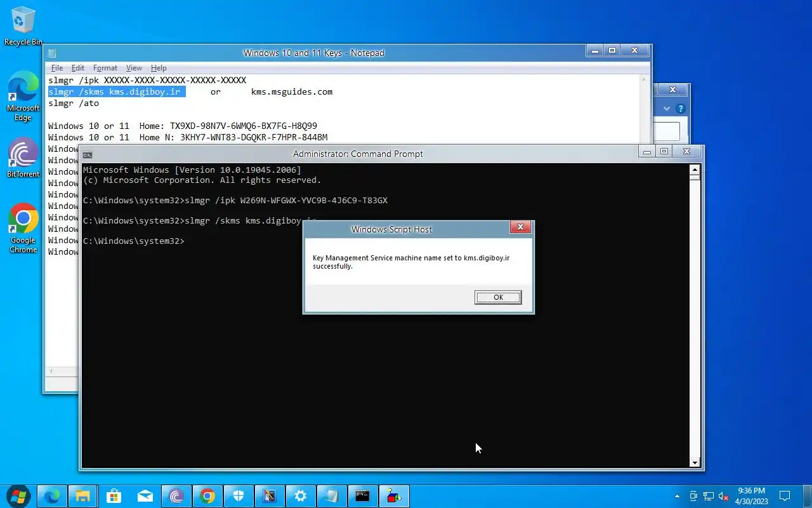Select the BitTorrent desktop shortcut
Image resolution: width=812 pixels, height=508 pixels.
point(23,159)
